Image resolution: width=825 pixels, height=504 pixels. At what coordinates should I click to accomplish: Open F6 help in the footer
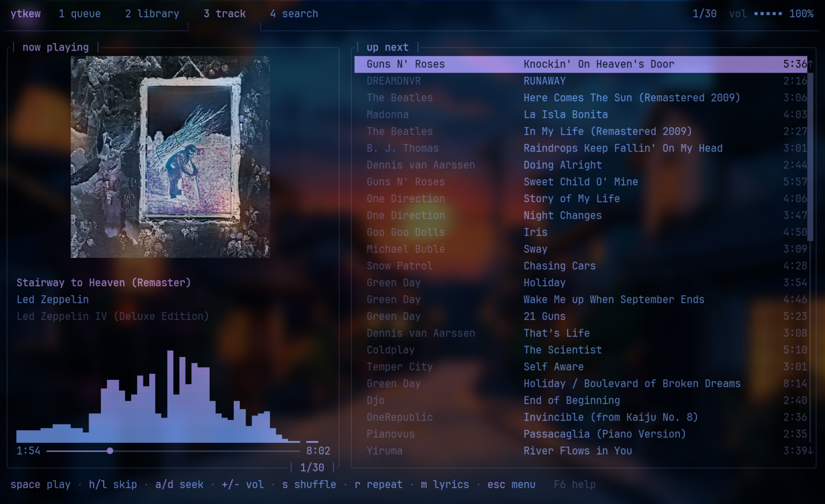point(575,485)
